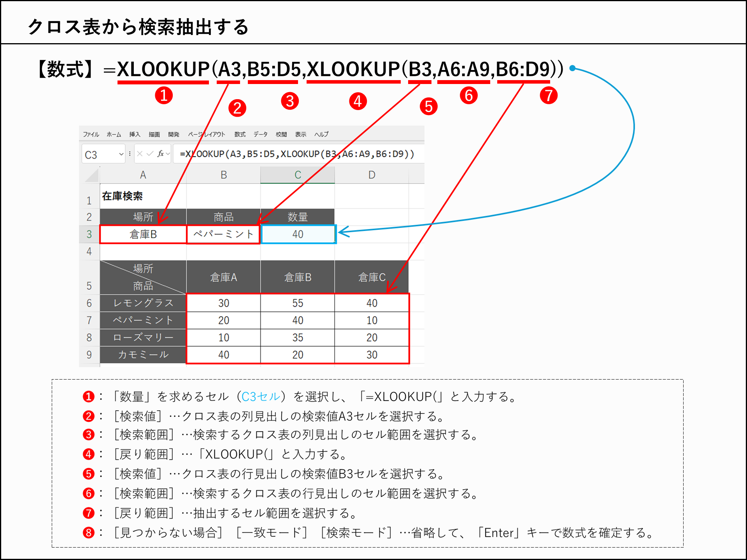Click red badge ❶ under XLOOKUP formula

(164, 96)
